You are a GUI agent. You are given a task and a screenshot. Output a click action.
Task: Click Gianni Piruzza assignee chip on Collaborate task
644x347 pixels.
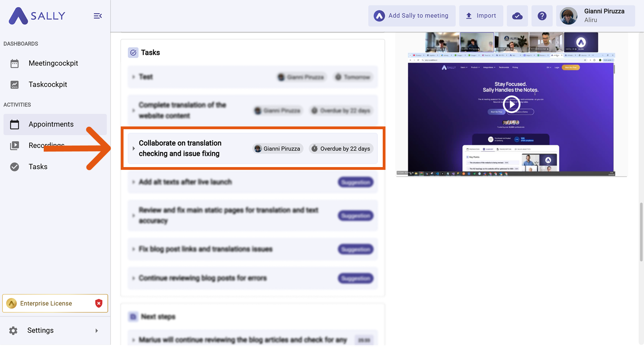(278, 149)
